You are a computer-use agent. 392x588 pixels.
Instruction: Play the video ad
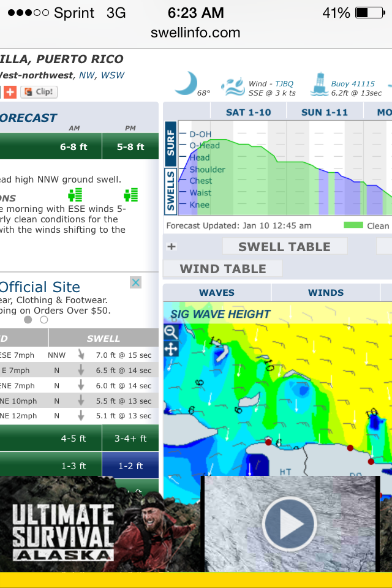pyautogui.click(x=289, y=524)
